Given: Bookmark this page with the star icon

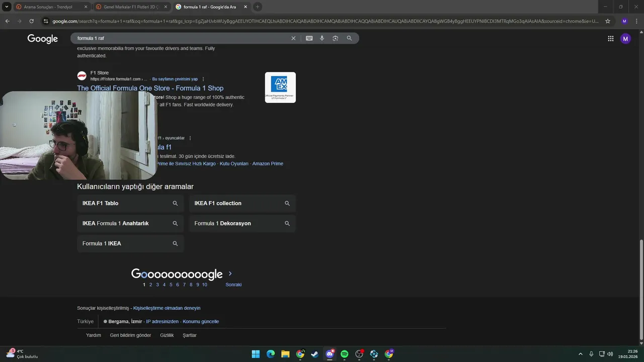Looking at the screenshot, I should coord(608,21).
